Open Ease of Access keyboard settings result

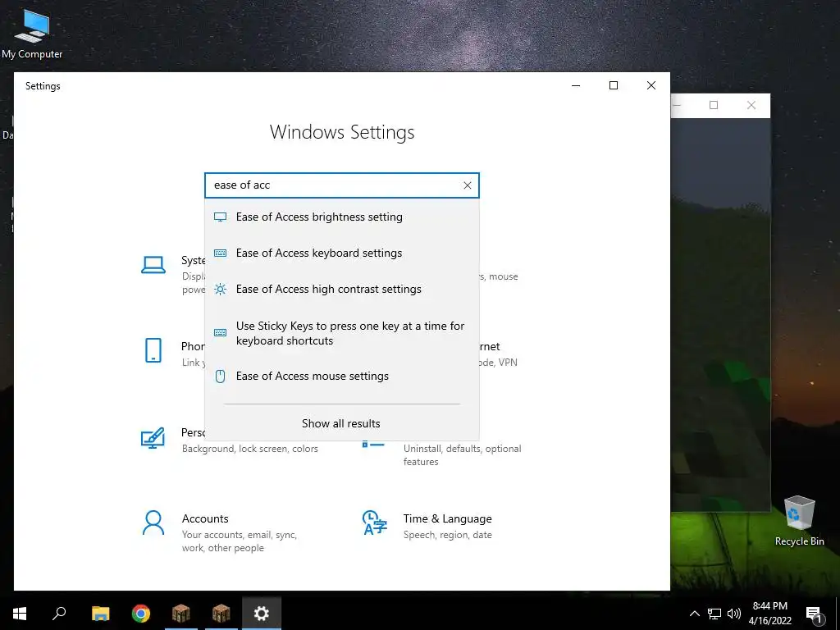pyautogui.click(x=342, y=253)
